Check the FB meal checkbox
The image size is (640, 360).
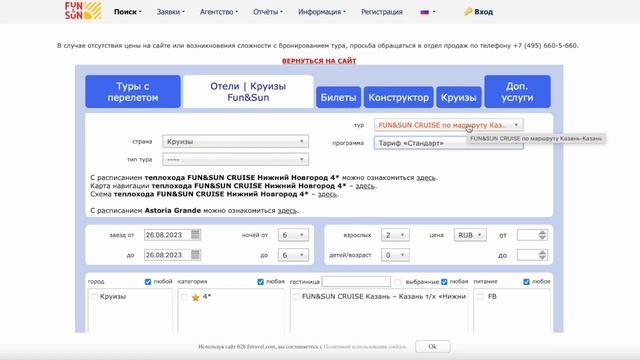[x=480, y=296]
